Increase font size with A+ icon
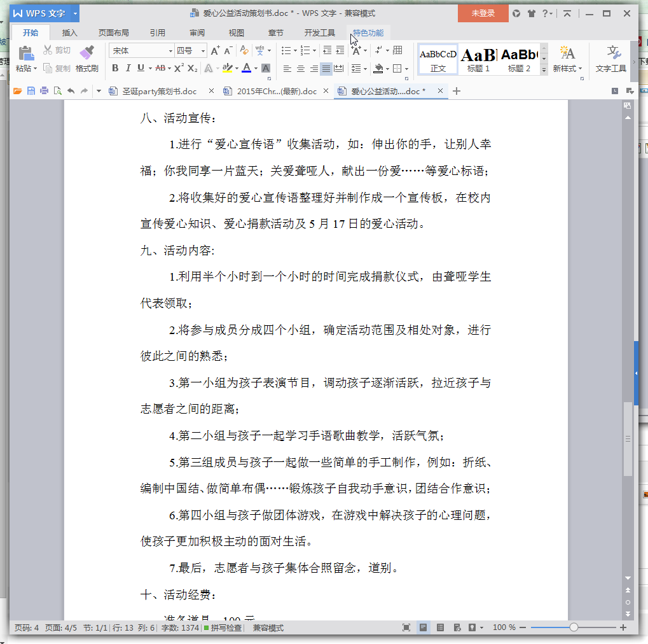Image resolution: width=648 pixels, height=644 pixels. 216,50
